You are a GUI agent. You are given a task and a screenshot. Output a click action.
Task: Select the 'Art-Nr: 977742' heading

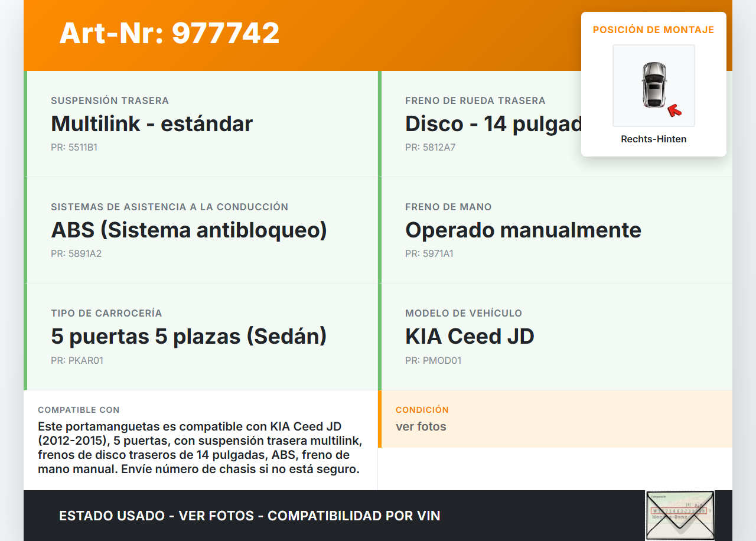point(170,33)
